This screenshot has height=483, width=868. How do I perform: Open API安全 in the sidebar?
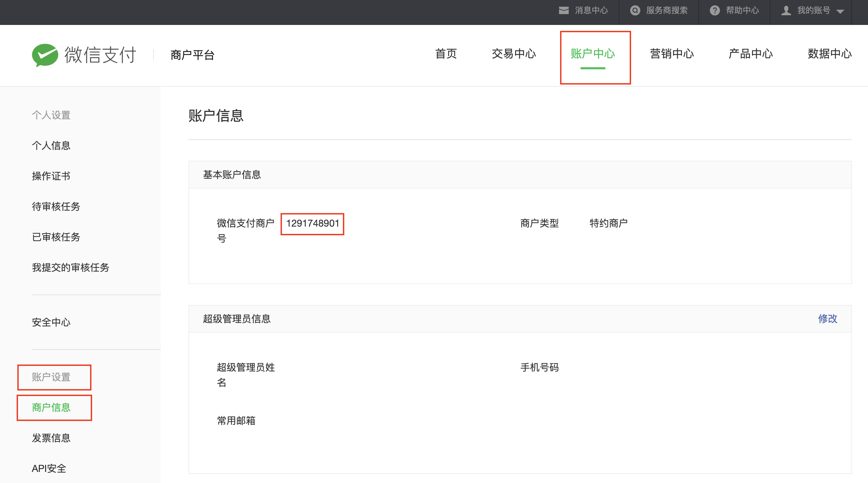coord(49,468)
